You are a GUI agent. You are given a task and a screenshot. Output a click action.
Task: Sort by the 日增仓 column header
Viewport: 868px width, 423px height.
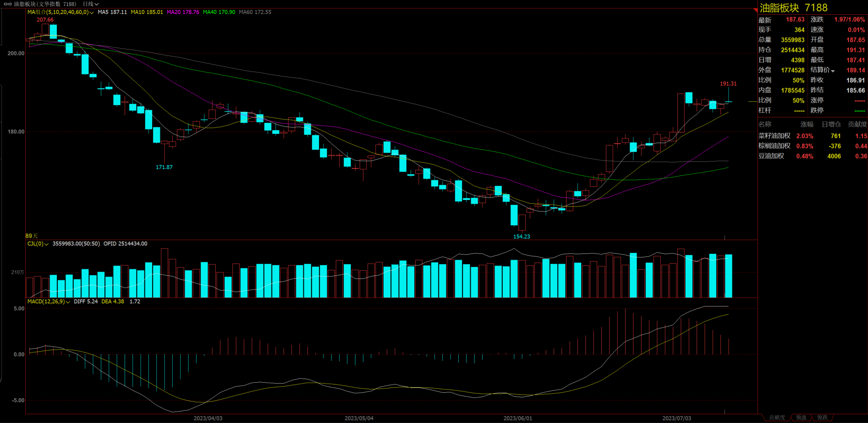tap(831, 124)
